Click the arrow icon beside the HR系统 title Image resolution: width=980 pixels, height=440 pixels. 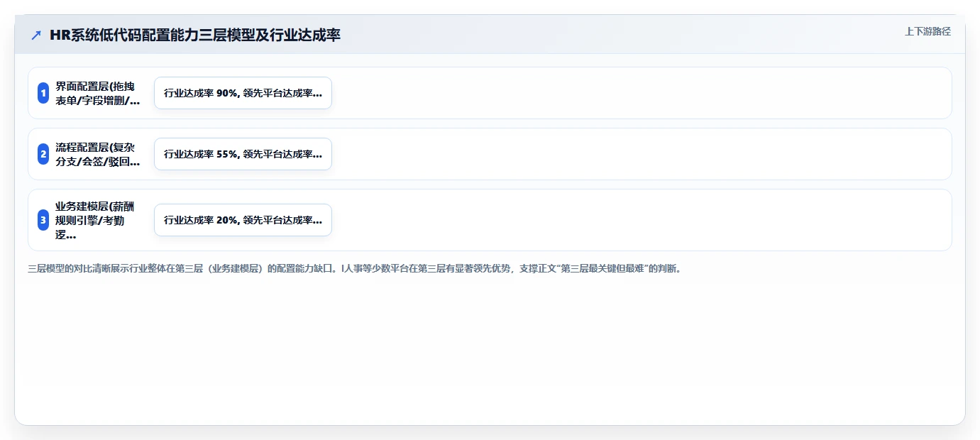point(36,35)
